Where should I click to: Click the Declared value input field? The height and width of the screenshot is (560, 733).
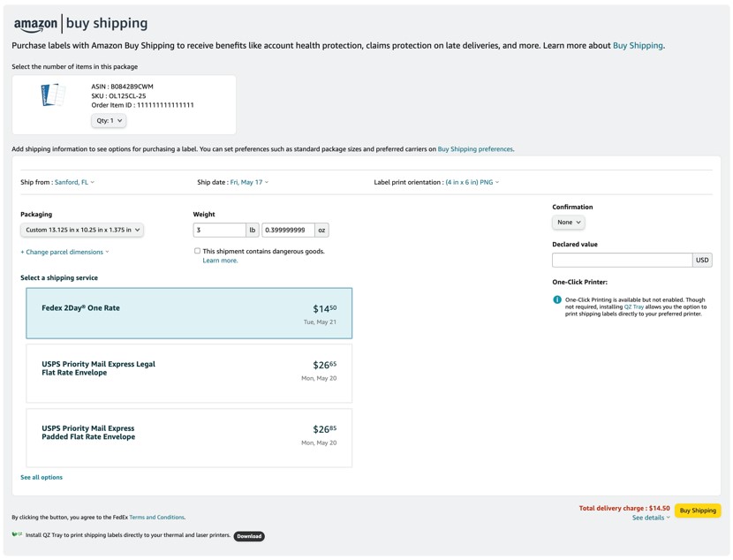pyautogui.click(x=622, y=260)
